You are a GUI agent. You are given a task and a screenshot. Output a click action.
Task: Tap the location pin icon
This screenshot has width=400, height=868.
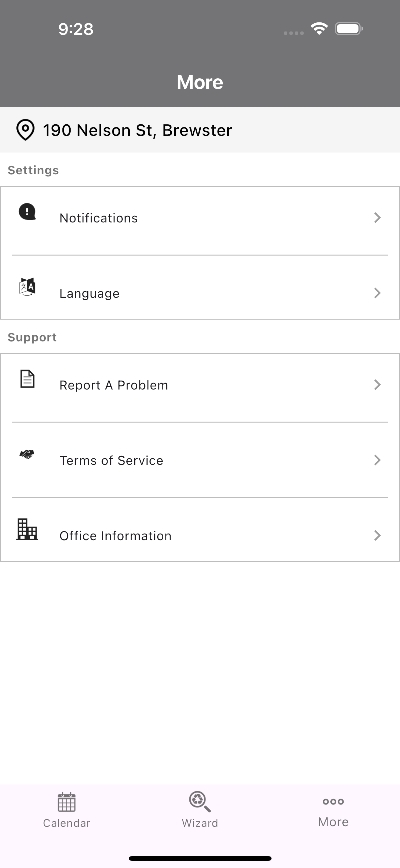(25, 130)
